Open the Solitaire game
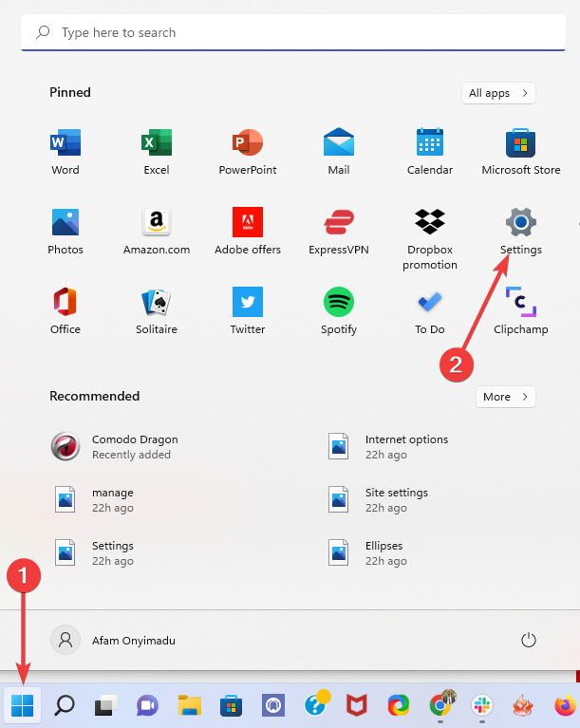The image size is (580, 728). point(157,310)
